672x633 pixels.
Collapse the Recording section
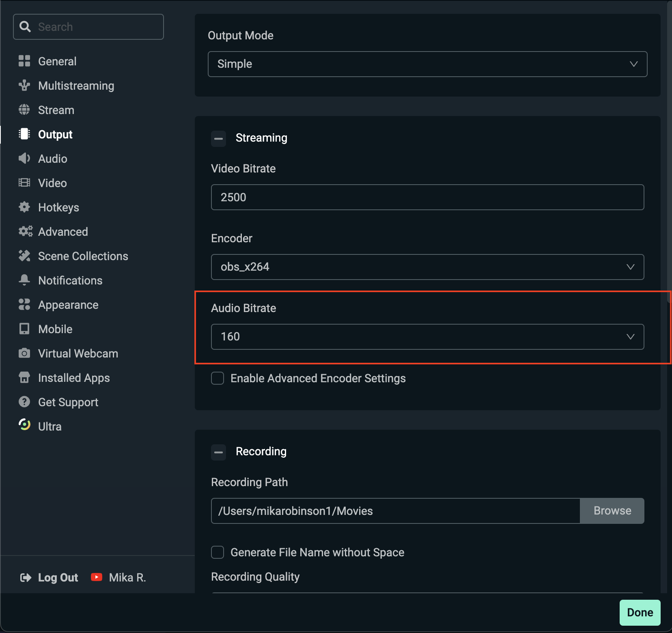(x=218, y=452)
